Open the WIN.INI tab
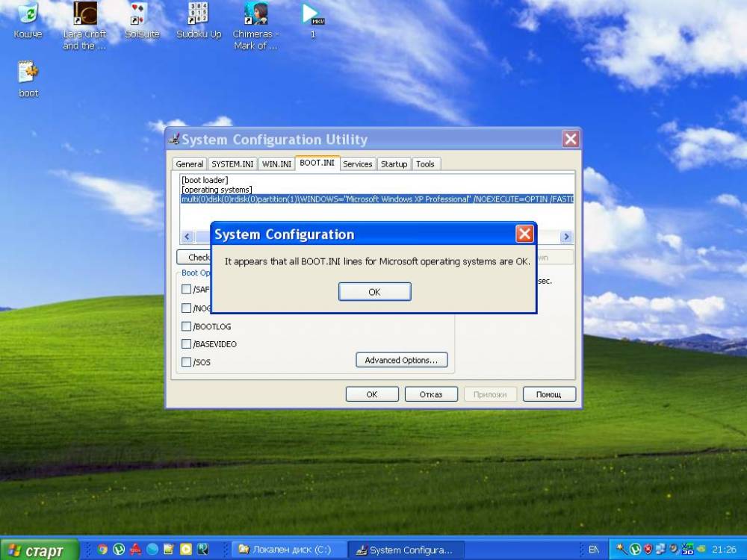 [276, 164]
